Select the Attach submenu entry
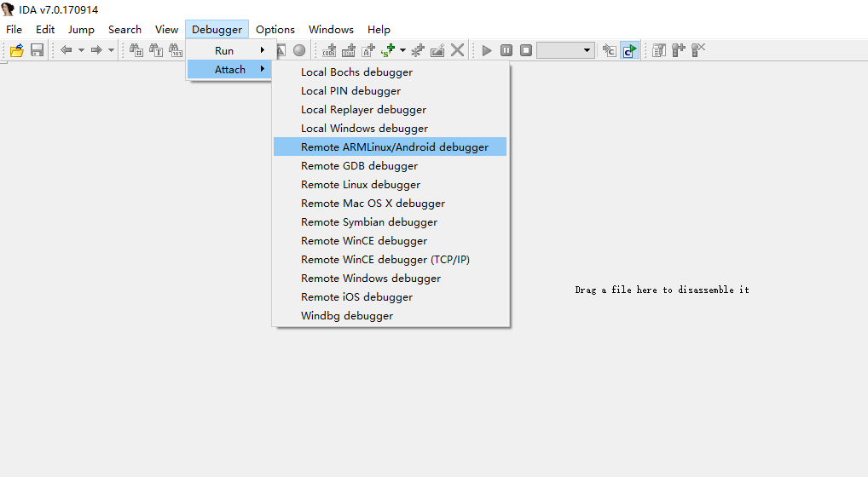 [x=229, y=69]
